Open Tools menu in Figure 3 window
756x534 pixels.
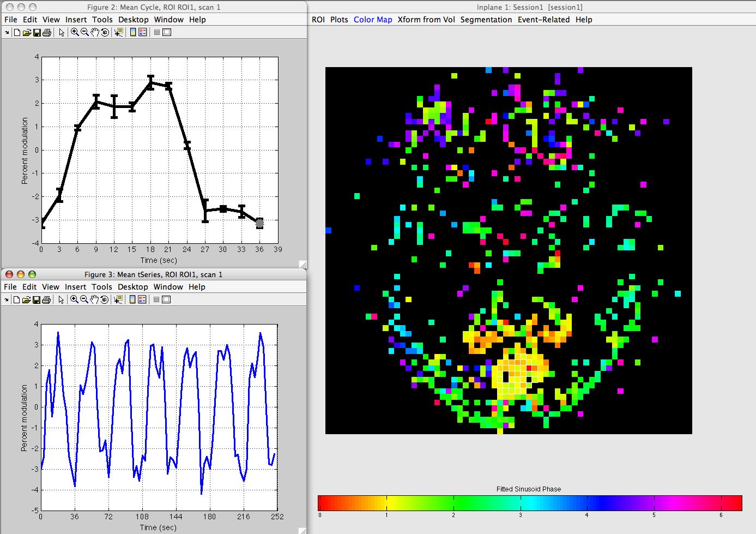(x=101, y=287)
